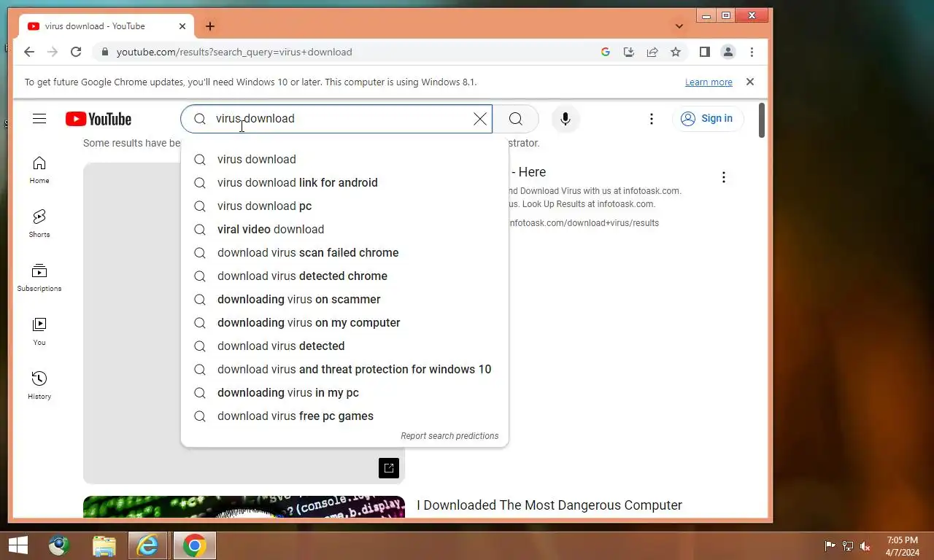The image size is (934, 560).
Task: Share this page from address bar
Action: tap(652, 52)
